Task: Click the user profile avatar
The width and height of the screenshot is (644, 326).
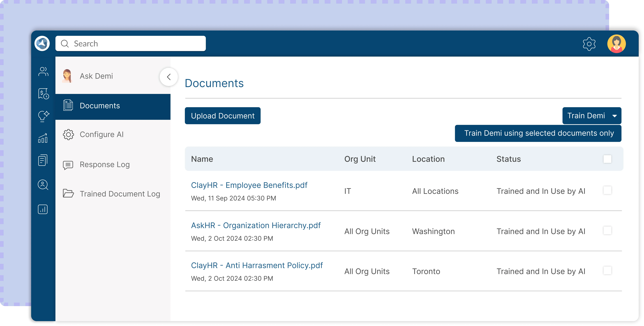Action: (x=616, y=44)
